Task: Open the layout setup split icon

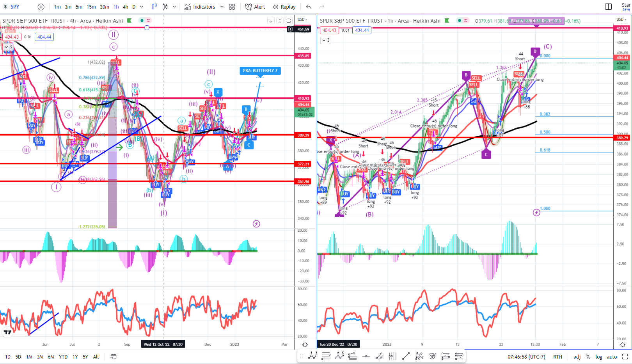Action: [x=608, y=7]
